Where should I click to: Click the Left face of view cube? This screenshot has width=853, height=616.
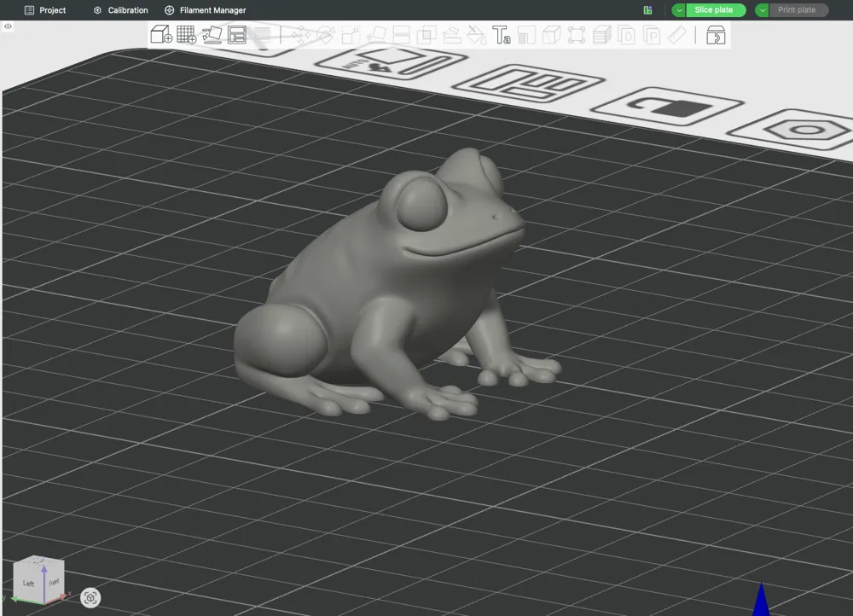(x=28, y=583)
